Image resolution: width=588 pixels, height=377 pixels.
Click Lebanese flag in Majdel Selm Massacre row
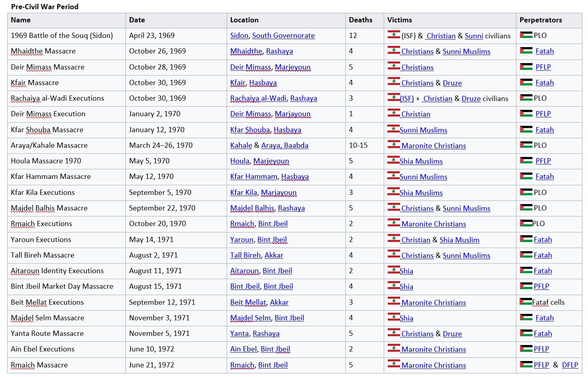[x=394, y=317]
